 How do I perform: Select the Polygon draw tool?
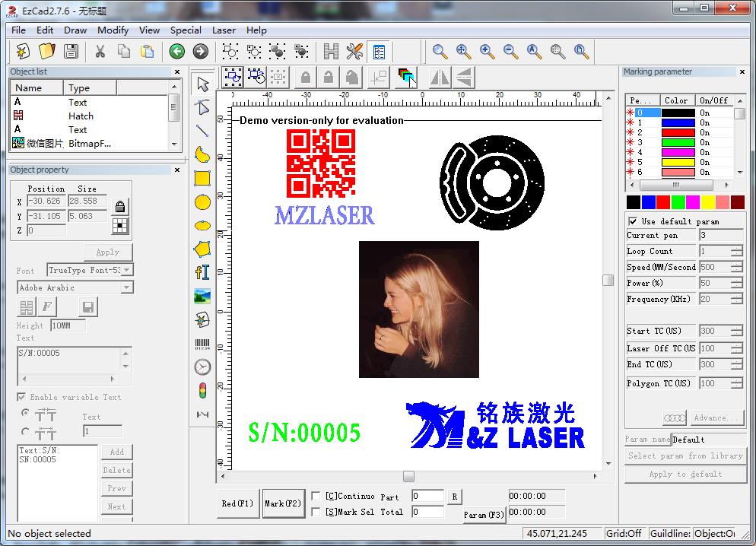pyautogui.click(x=202, y=249)
